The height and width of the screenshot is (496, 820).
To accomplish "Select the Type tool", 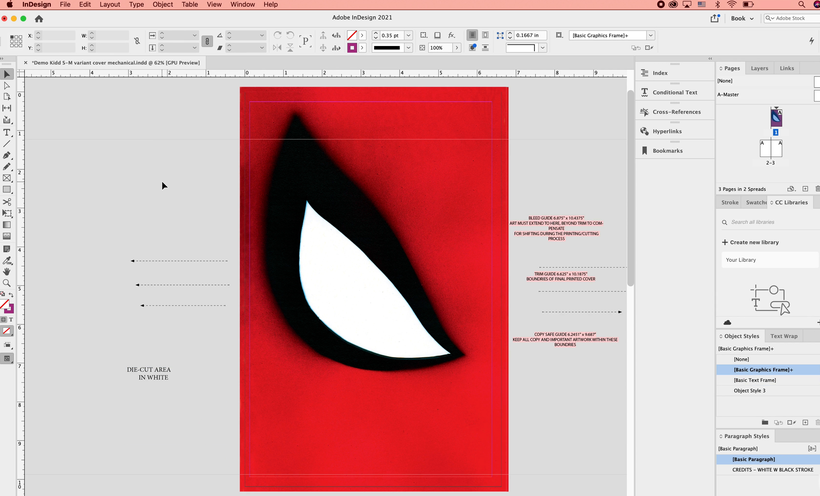I will click(7, 132).
